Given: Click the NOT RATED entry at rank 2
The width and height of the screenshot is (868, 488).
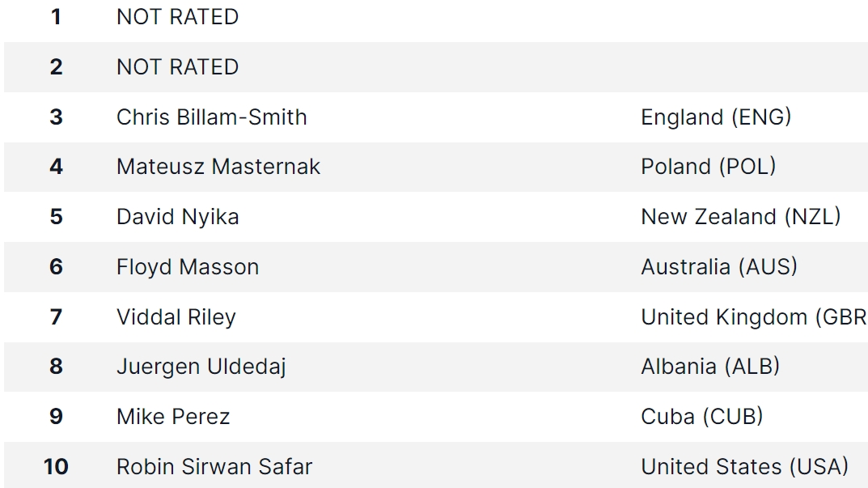Looking at the screenshot, I should click(178, 67).
